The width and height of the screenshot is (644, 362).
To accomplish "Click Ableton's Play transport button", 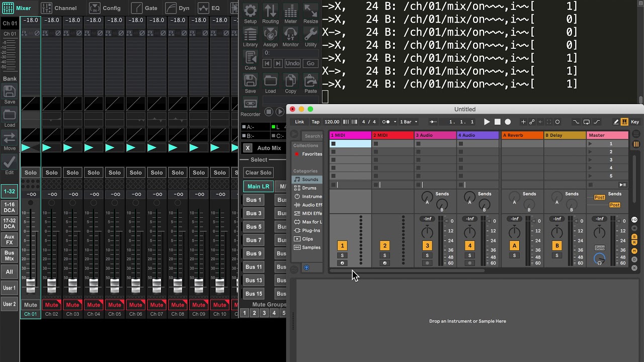I will (x=487, y=122).
